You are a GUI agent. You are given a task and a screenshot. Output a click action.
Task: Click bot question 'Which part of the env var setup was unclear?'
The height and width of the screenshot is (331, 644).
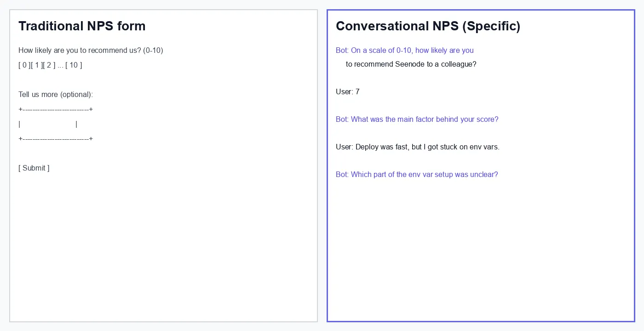pyautogui.click(x=417, y=175)
